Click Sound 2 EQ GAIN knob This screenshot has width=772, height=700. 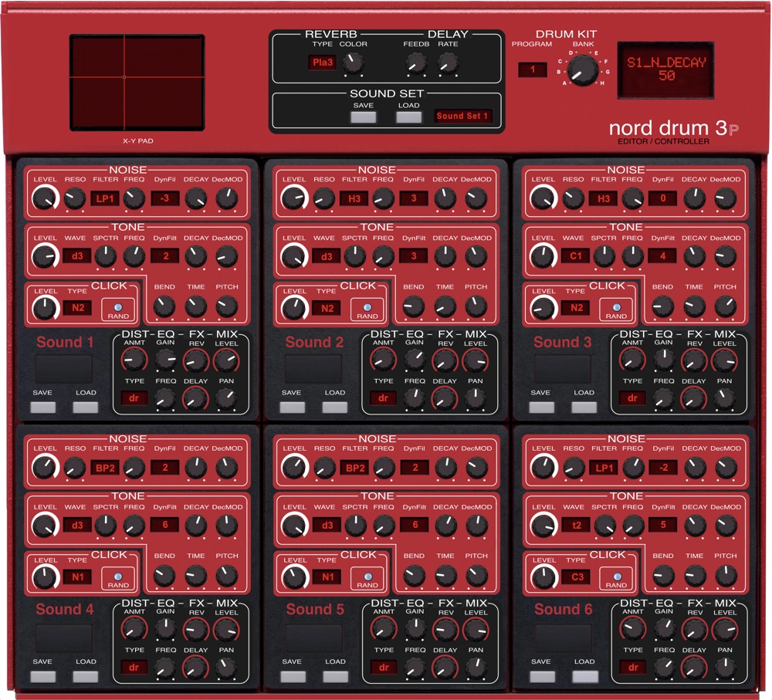(x=415, y=360)
